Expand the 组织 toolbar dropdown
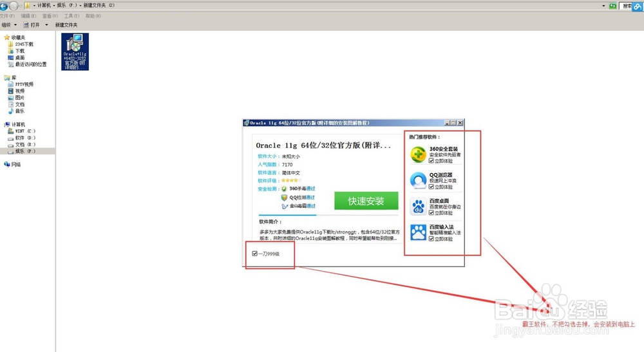Screen dimensions: 644x352 pos(9,25)
